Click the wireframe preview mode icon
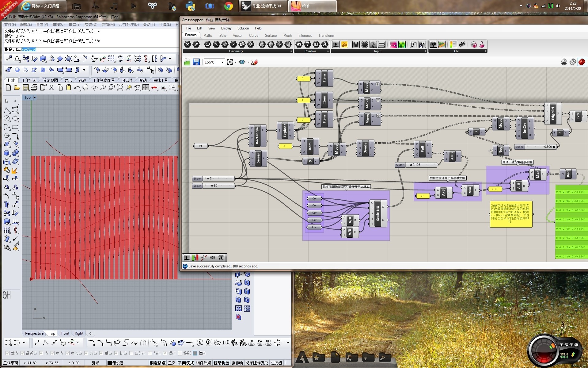 tap(573, 62)
